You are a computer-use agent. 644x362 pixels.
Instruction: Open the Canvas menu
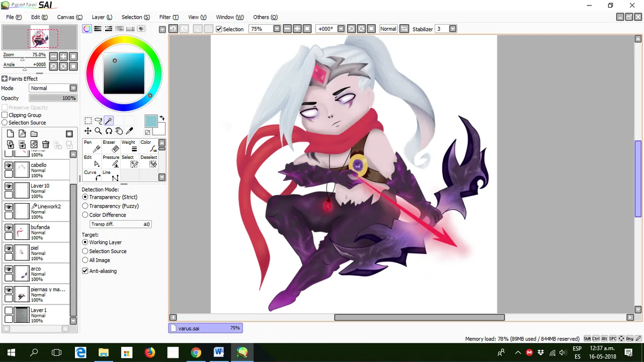pyautogui.click(x=69, y=17)
